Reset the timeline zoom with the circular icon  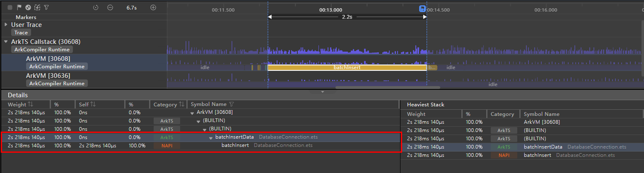[96, 7]
